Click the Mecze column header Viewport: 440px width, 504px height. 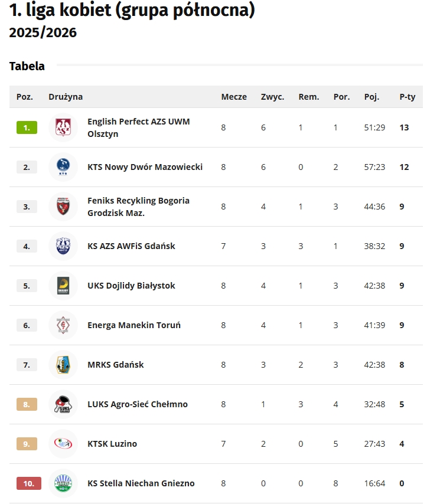pos(234,97)
